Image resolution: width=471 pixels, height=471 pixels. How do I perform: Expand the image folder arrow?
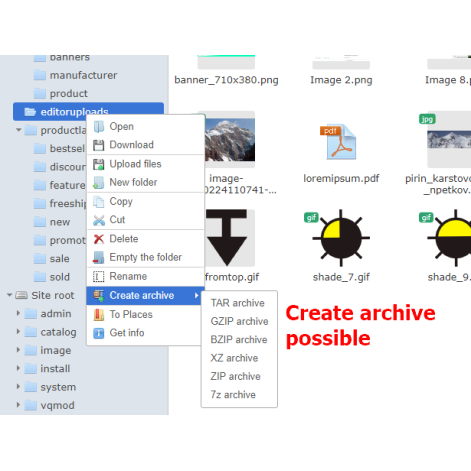(x=18, y=350)
